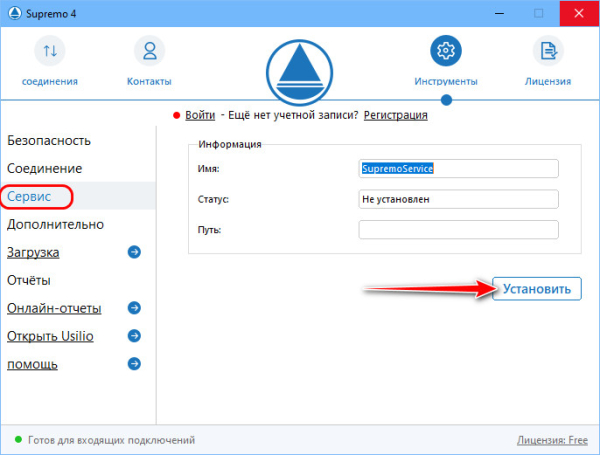This screenshot has height=455, width=600.
Task: Click the arrow icon next to Онлайн-отчеты
Action: pos(134,309)
